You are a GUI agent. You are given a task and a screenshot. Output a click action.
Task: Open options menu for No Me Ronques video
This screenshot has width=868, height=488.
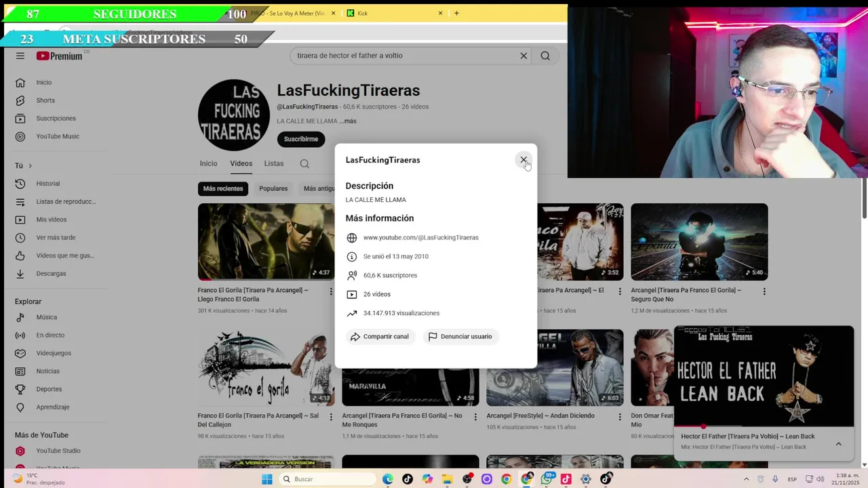point(475,417)
